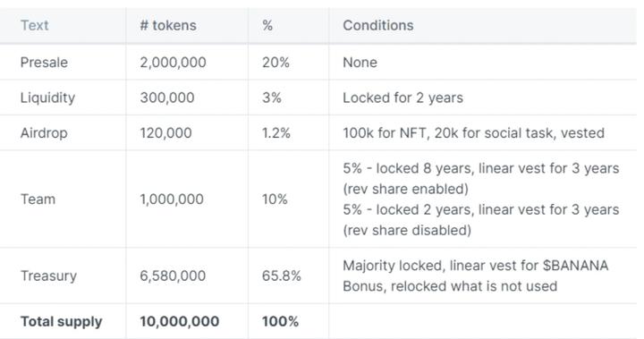Viewport: 644px width, 339px height.
Task: Click the '100k for NFT' airdrop condition
Action: tap(385, 133)
